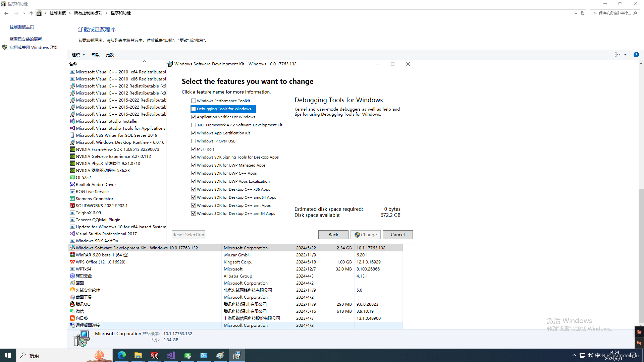Uncheck Windows App Certification Kit
644x362 pixels.
coord(194,133)
